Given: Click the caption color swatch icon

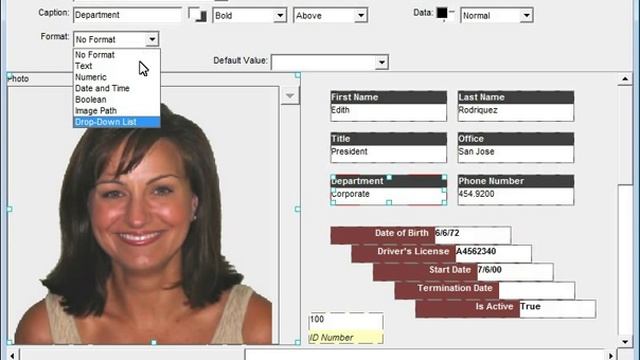Looking at the screenshot, I should pos(198,14).
